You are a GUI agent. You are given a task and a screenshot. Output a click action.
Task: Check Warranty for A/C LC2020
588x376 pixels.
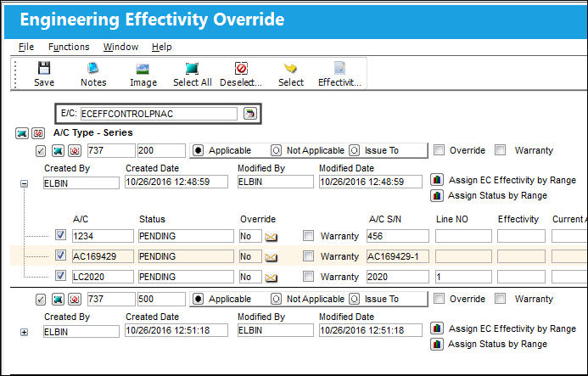pos(308,276)
